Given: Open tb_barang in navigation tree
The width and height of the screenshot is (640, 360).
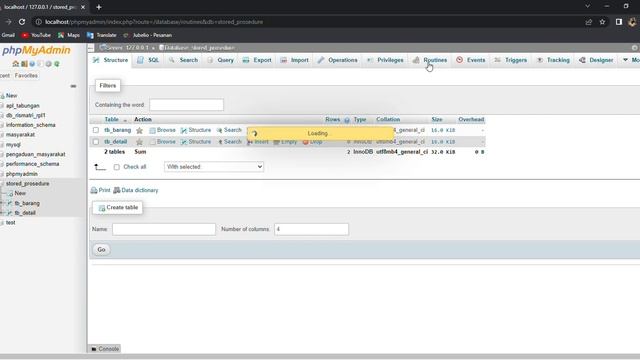Looking at the screenshot, I should click(x=27, y=203).
